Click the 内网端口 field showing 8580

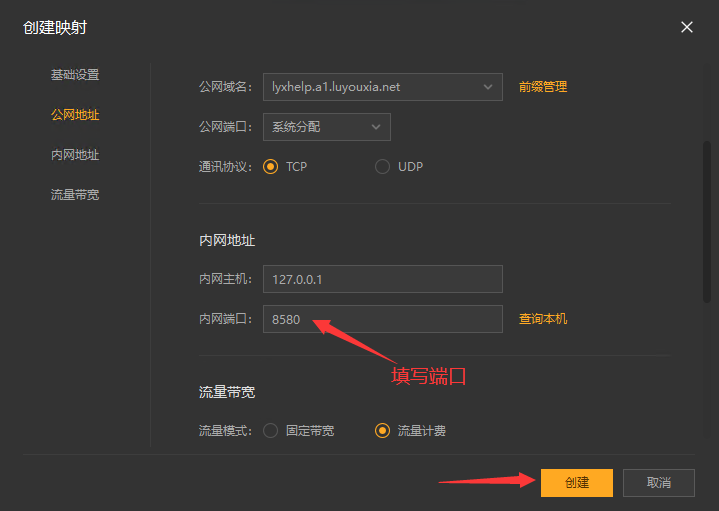coord(383,319)
